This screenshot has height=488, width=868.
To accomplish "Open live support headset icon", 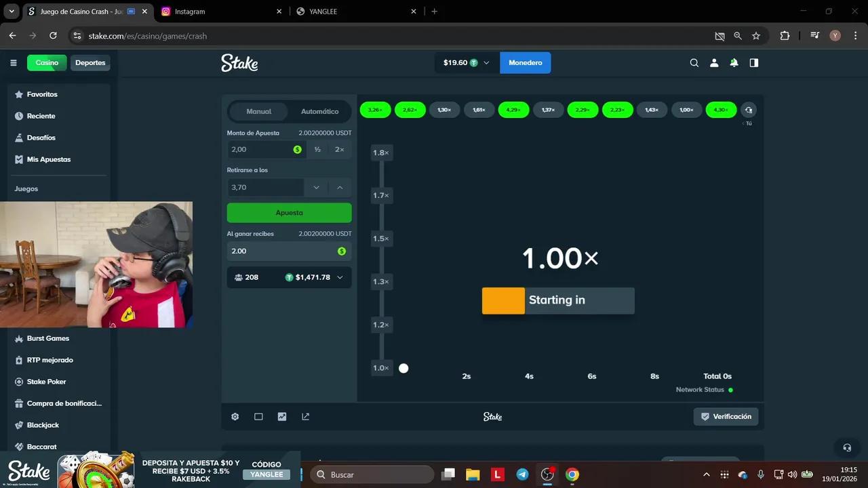I will tap(847, 447).
